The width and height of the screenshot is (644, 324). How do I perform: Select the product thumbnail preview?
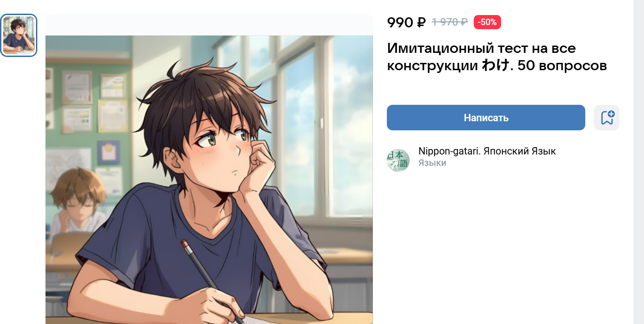(19, 35)
